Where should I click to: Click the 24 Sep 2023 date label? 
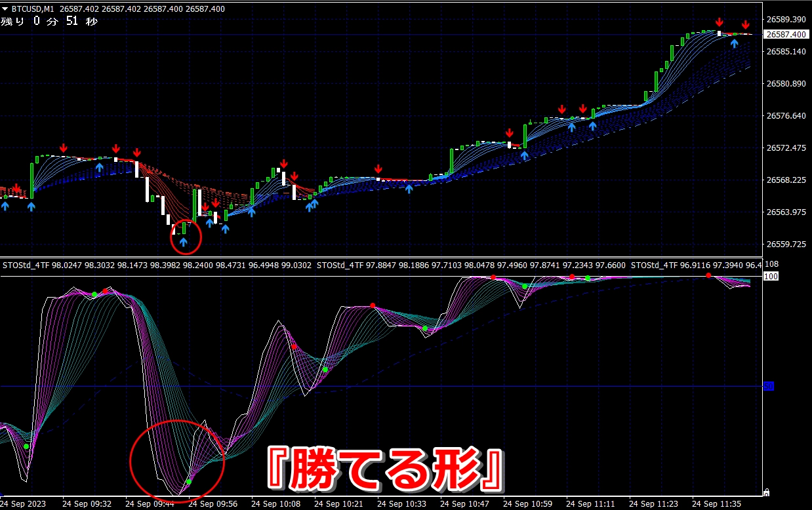24,504
